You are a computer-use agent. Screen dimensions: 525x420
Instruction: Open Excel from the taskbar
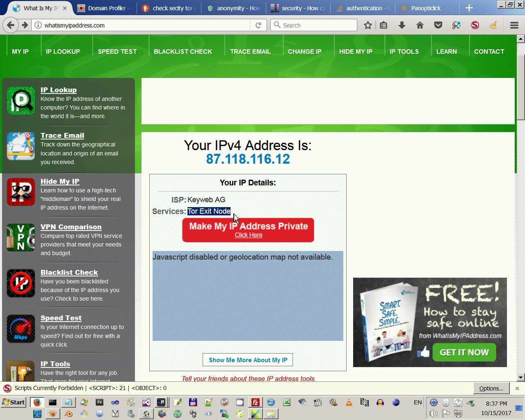point(287,402)
